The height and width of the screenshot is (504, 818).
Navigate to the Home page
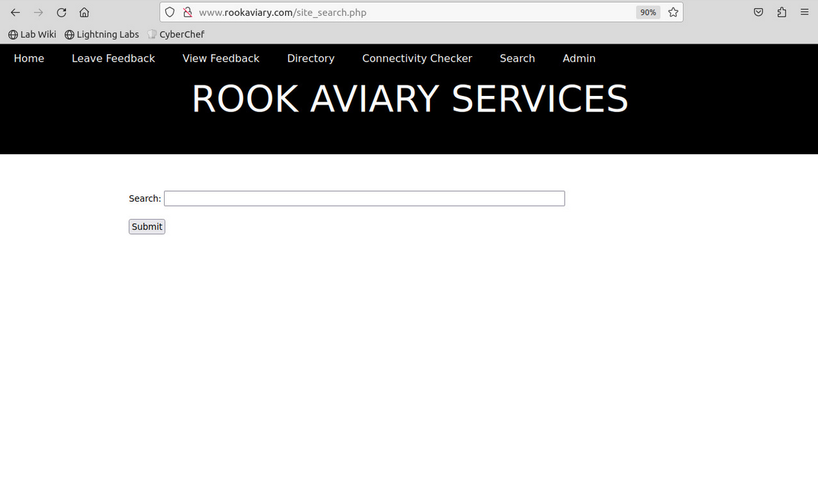click(x=29, y=58)
